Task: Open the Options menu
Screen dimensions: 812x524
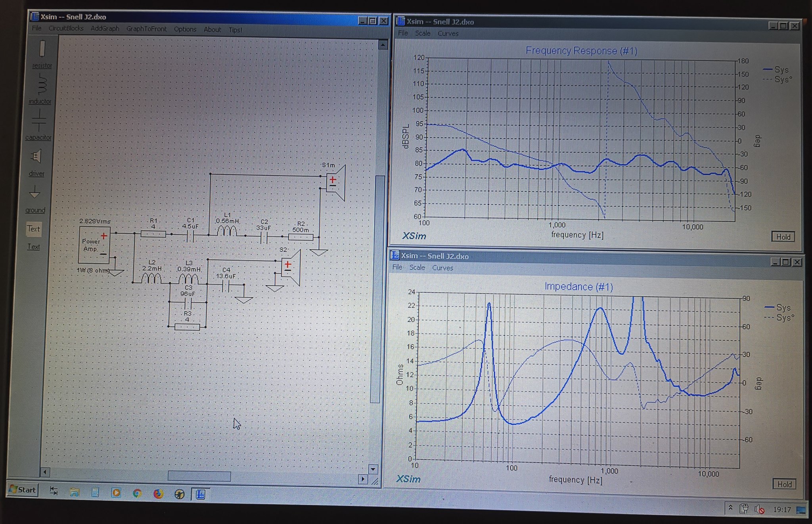Action: point(185,29)
